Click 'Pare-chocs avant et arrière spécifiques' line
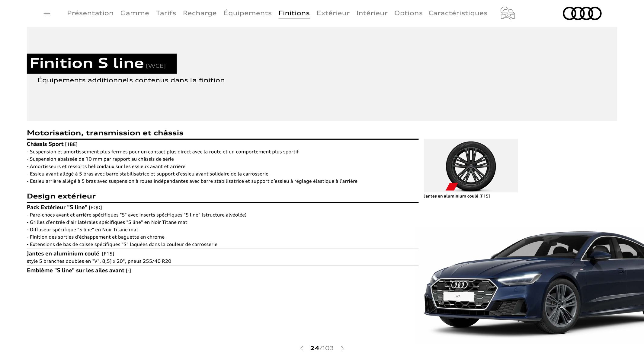Screen dimensions: 644x362 pyautogui.click(x=136, y=215)
